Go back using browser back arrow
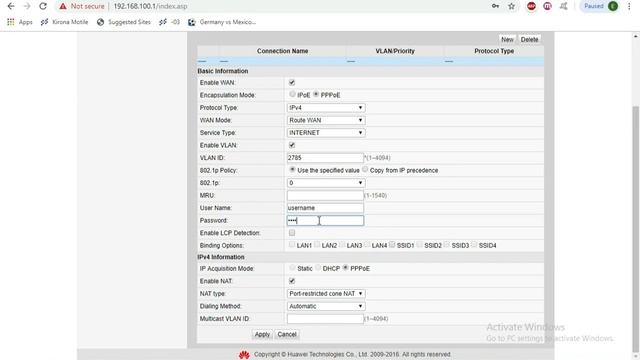 (11, 6)
